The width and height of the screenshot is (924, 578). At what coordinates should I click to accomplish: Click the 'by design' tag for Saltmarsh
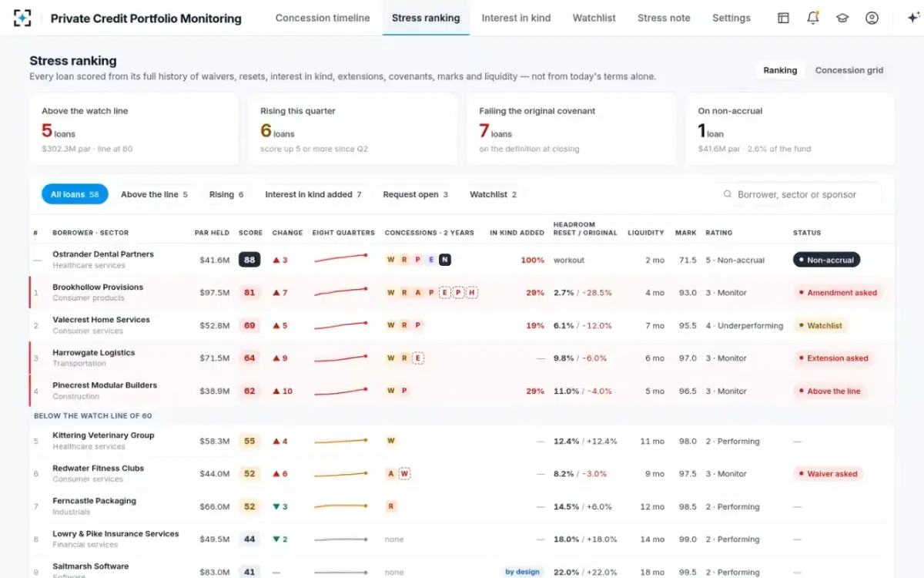[x=521, y=572]
